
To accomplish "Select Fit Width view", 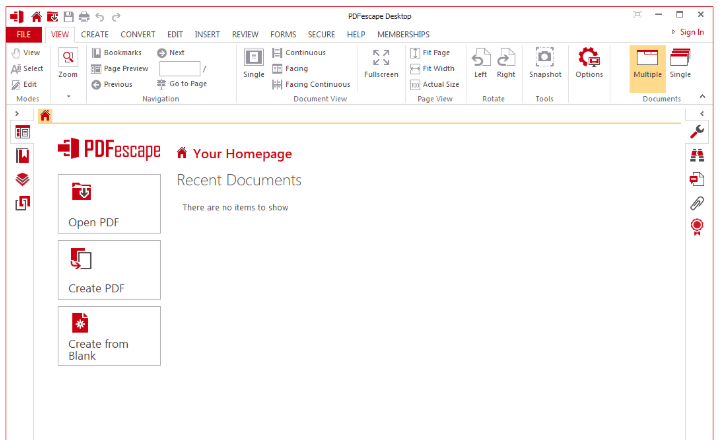I will coord(432,69).
